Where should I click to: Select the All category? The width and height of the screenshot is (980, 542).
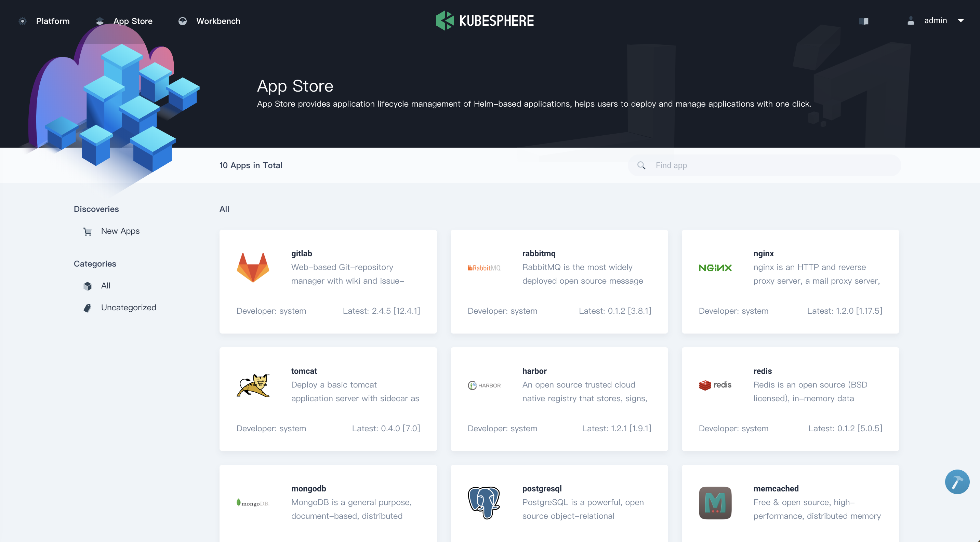(106, 285)
